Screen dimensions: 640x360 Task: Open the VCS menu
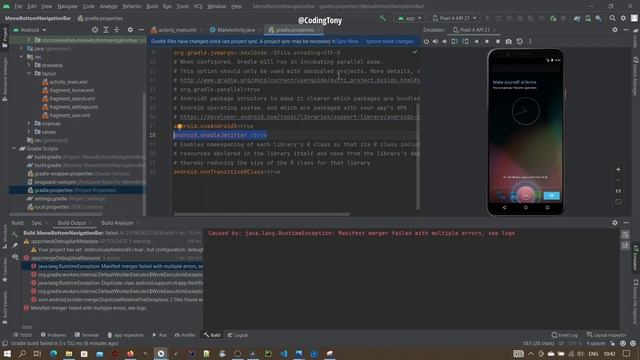tap(198, 6)
